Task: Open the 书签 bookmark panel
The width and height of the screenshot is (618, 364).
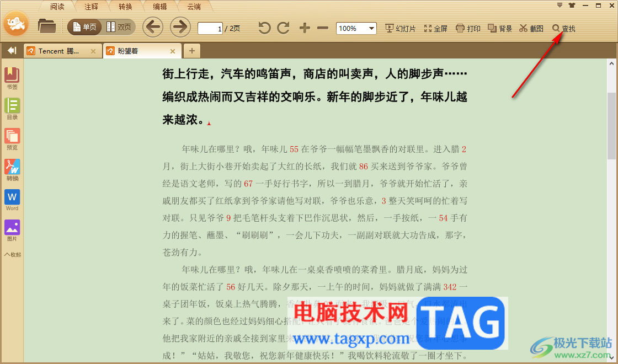Action: click(12, 78)
